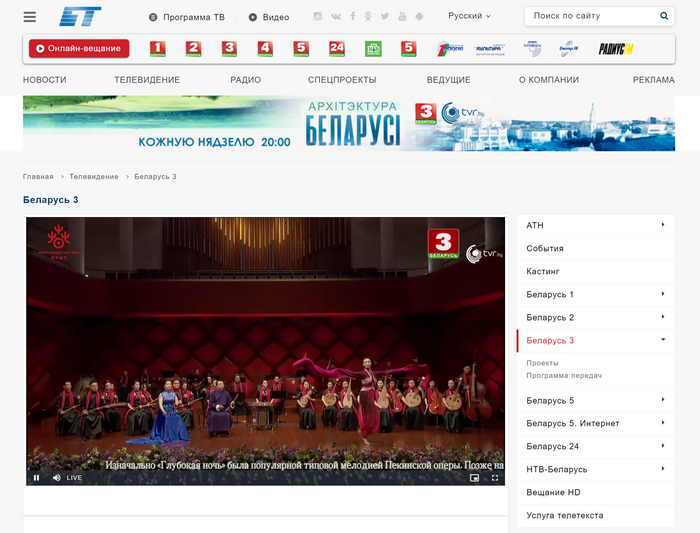Open the События sidebar link
This screenshot has width=700, height=533.
(x=595, y=248)
